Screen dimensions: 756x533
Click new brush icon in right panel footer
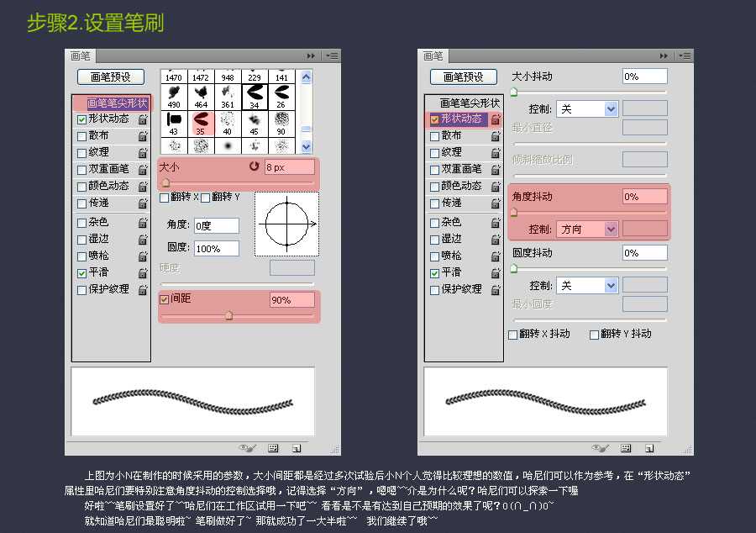tap(649, 448)
